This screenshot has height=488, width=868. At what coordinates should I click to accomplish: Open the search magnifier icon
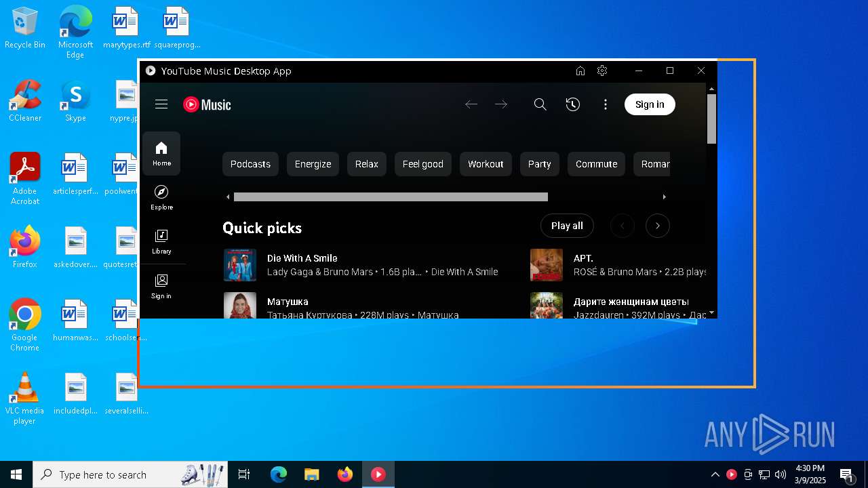(540, 104)
